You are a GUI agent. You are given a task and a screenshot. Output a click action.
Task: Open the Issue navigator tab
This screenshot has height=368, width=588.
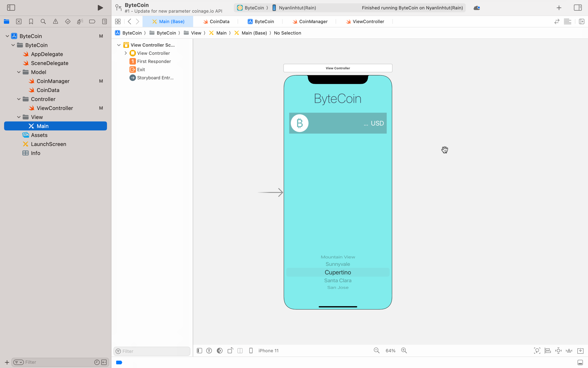coord(55,21)
